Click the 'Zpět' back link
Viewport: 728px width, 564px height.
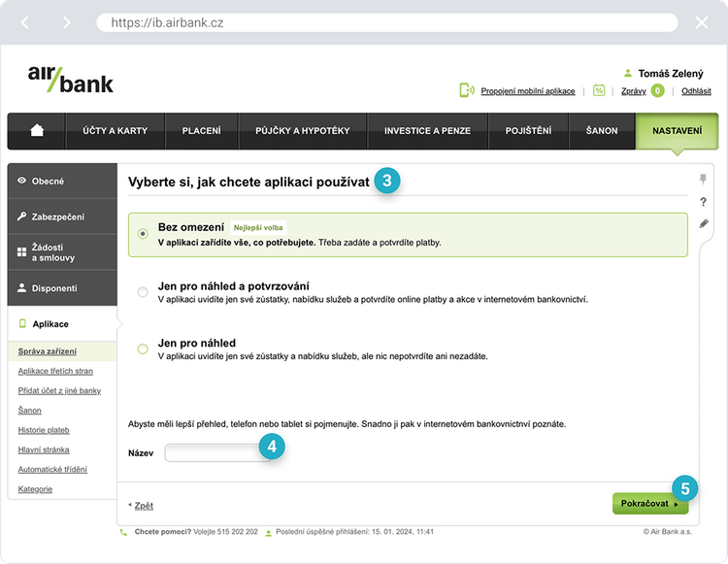click(x=142, y=506)
